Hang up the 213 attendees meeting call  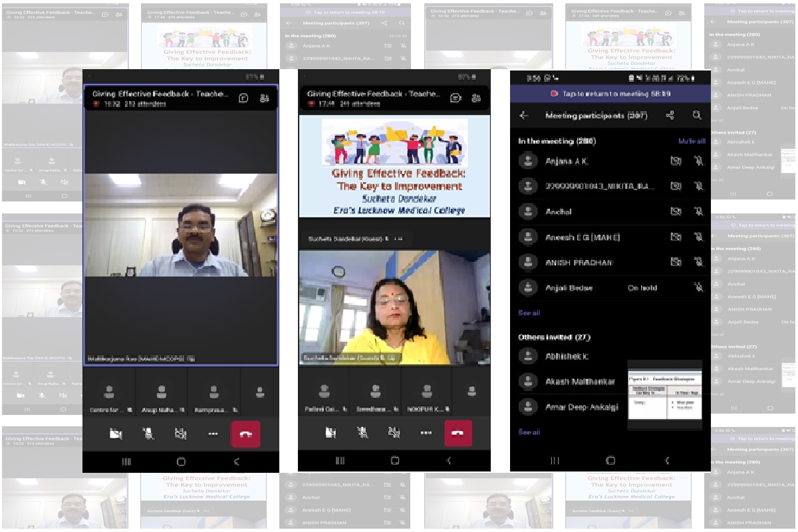click(x=245, y=434)
